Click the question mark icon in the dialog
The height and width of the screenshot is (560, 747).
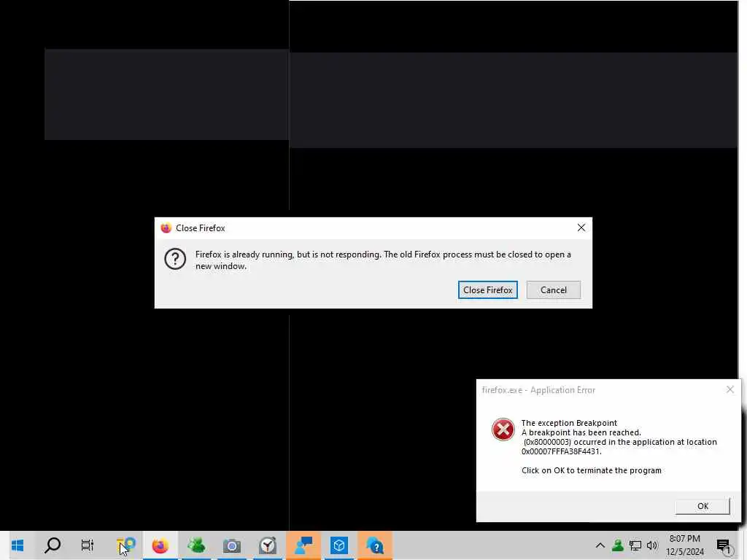click(x=175, y=259)
